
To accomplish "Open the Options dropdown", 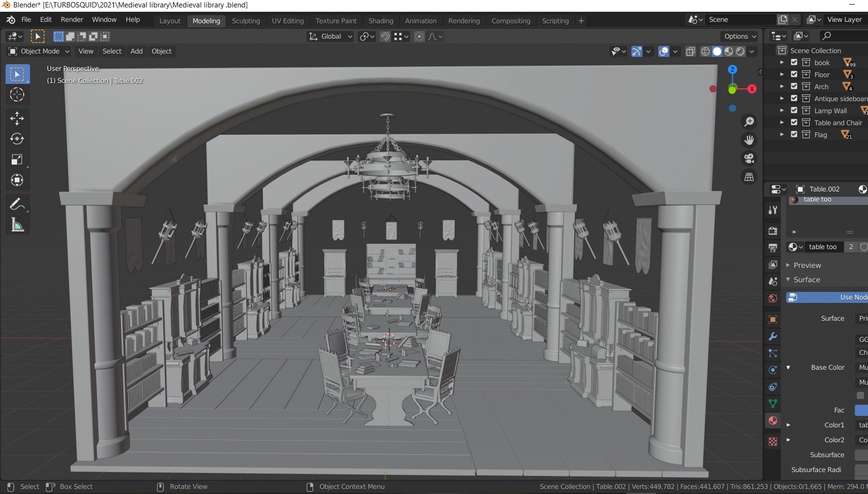I will pos(739,36).
